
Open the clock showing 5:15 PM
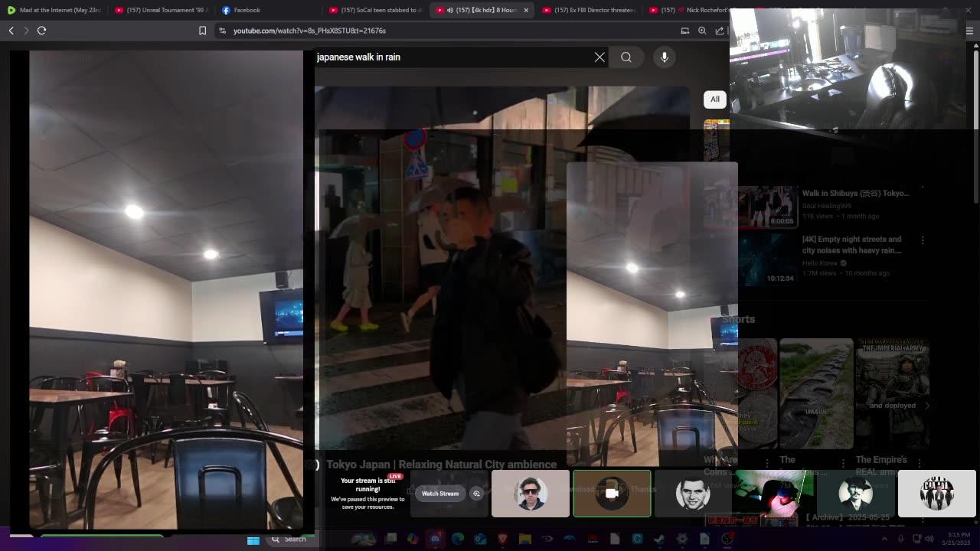pos(958,539)
